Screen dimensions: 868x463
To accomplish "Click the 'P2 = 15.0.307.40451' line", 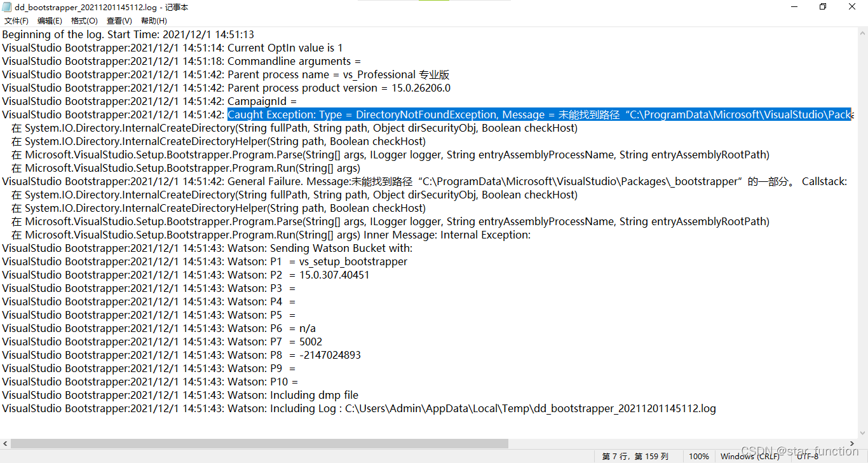I will (186, 275).
